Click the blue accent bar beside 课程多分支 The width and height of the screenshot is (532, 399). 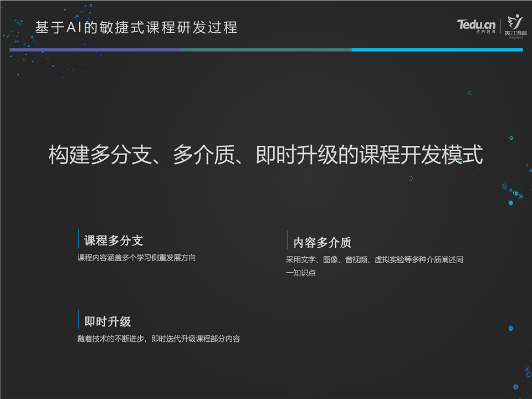coord(79,238)
